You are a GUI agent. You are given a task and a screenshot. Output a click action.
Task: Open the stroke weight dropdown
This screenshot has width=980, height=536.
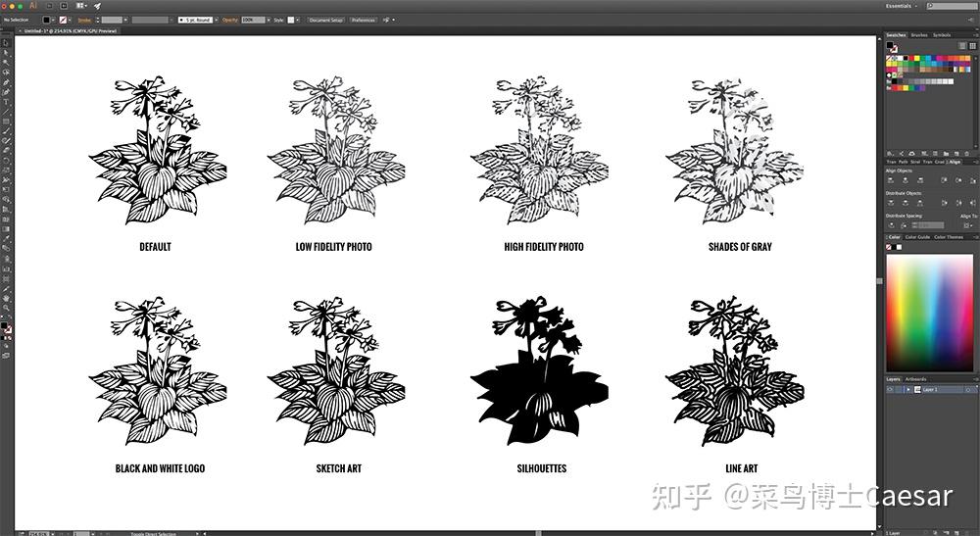point(125,20)
